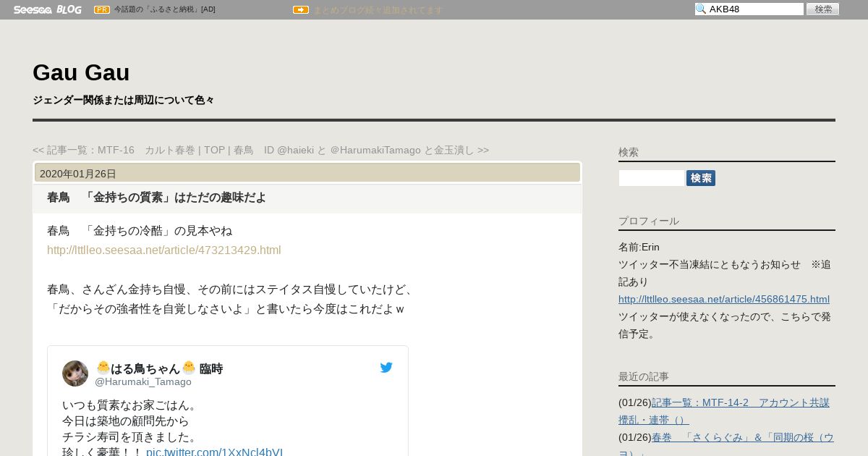The image size is (868, 456).
Task: Click the top bar 検索 button
Action: (823, 9)
